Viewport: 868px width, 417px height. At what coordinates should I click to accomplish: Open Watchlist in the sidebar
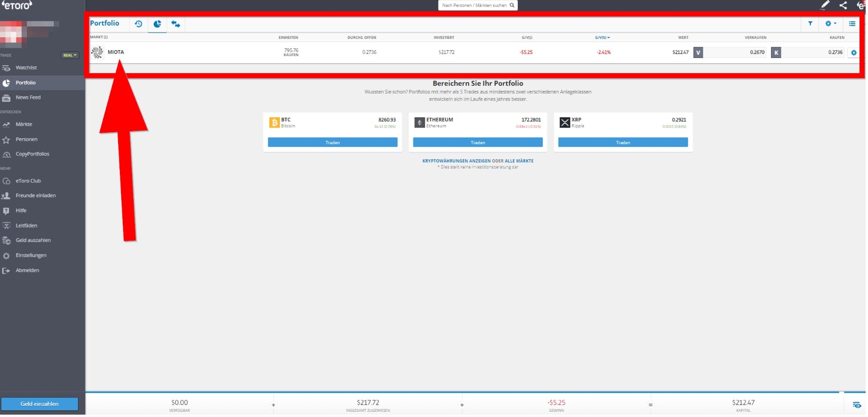(26, 68)
